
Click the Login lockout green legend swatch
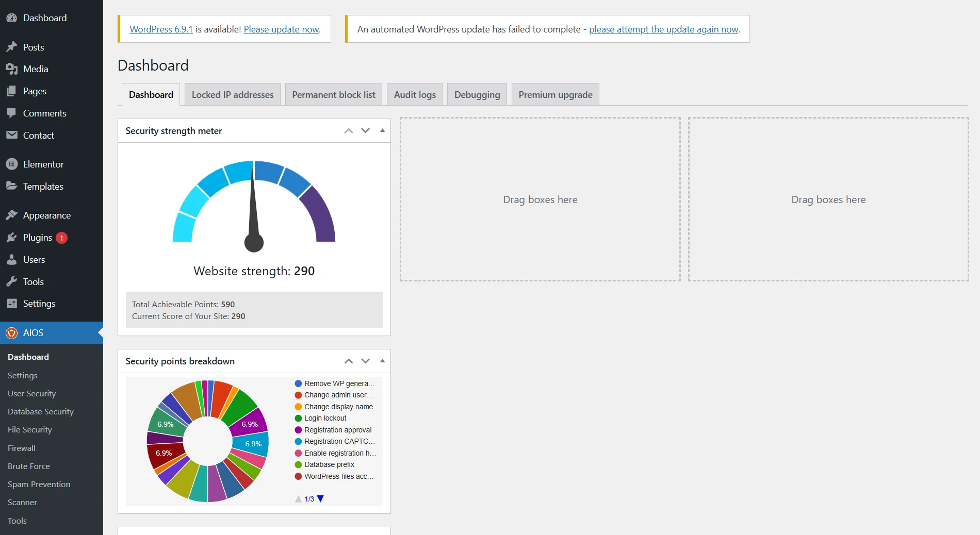[x=298, y=418]
